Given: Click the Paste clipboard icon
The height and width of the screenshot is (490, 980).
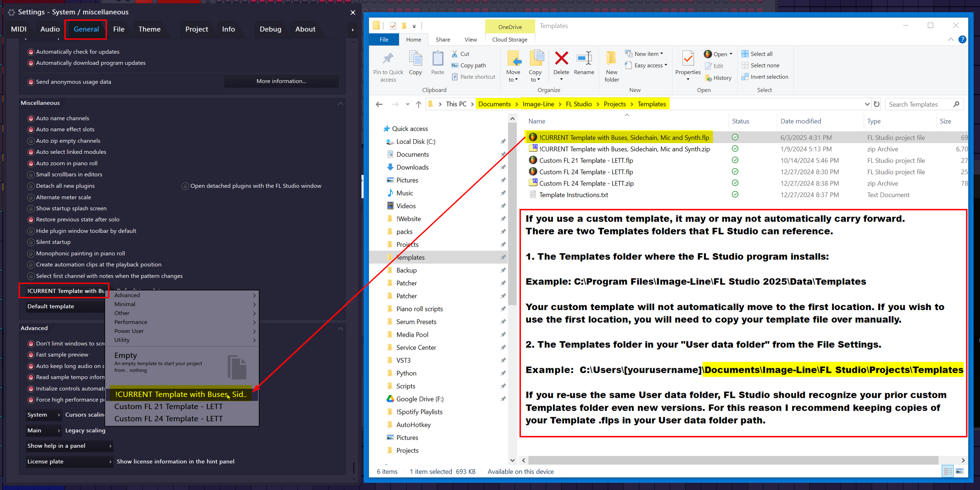Looking at the screenshot, I should point(437,59).
